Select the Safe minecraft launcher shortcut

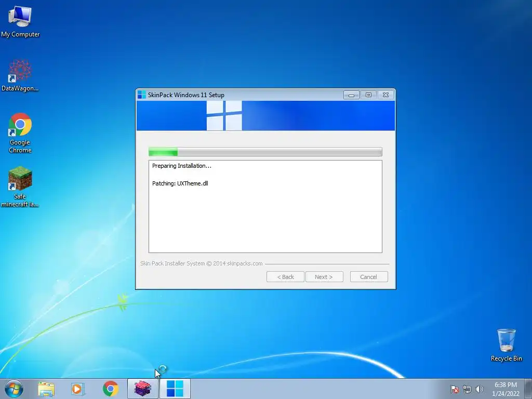point(20,187)
